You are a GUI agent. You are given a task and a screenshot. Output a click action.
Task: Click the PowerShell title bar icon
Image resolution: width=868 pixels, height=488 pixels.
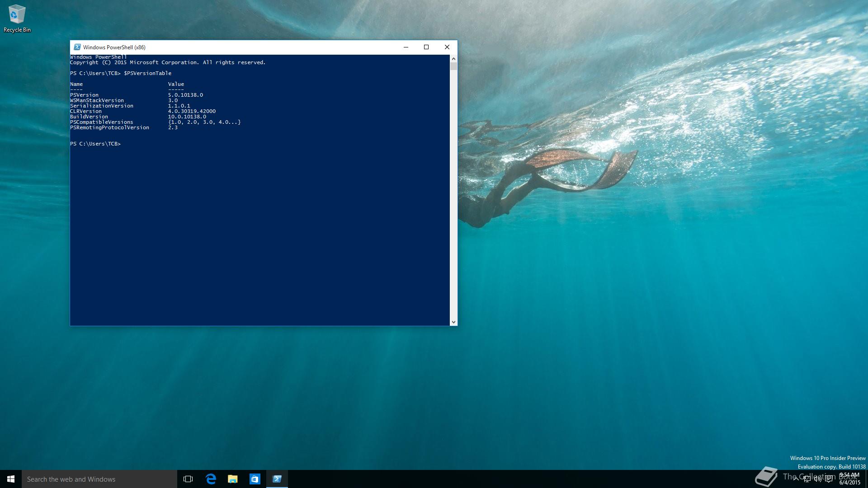77,47
